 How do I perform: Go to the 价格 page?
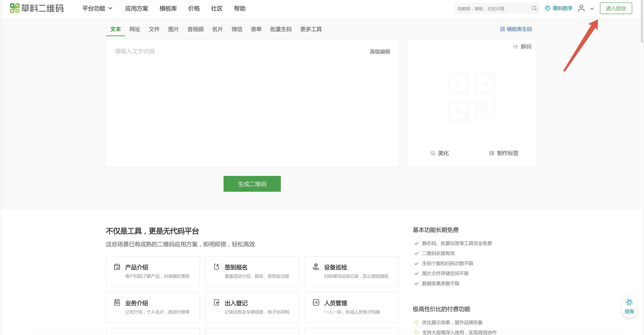tap(194, 8)
